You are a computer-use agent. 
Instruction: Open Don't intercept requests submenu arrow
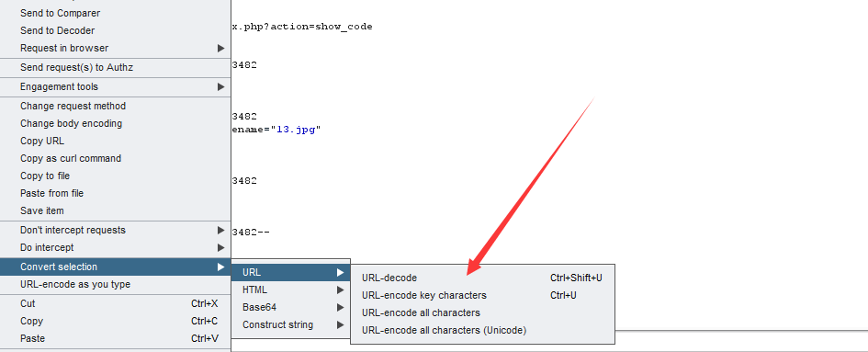220,230
